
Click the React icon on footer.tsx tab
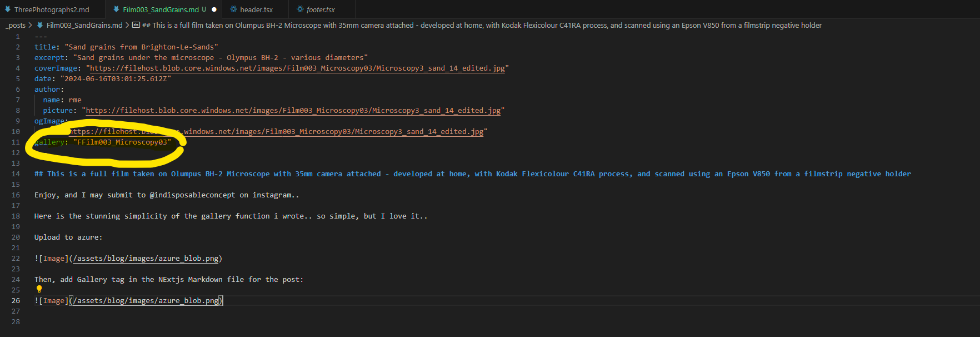[x=300, y=9]
